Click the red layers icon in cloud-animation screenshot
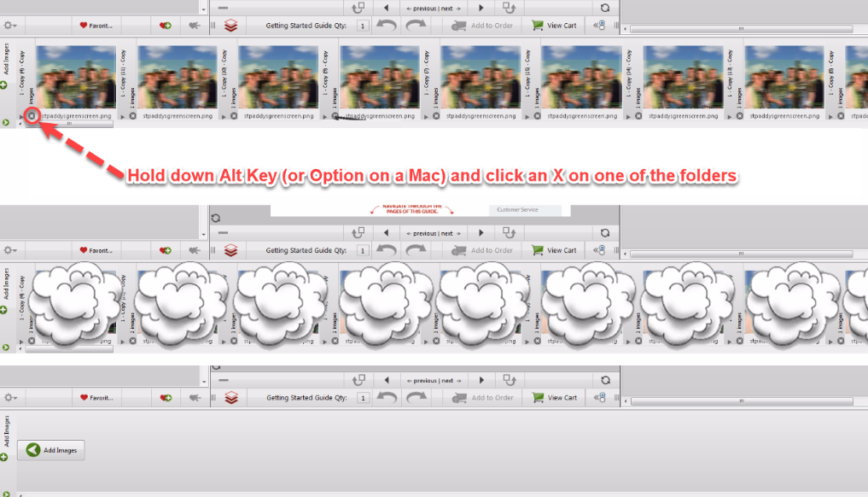This screenshot has width=868, height=497. (230, 250)
